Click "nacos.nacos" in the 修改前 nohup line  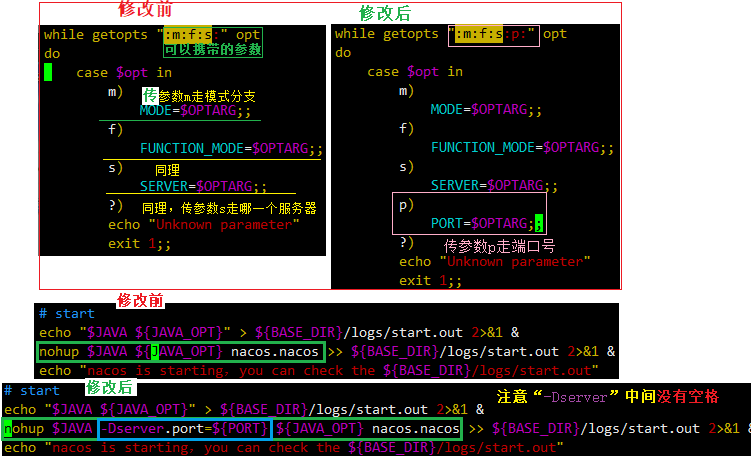coord(274,352)
